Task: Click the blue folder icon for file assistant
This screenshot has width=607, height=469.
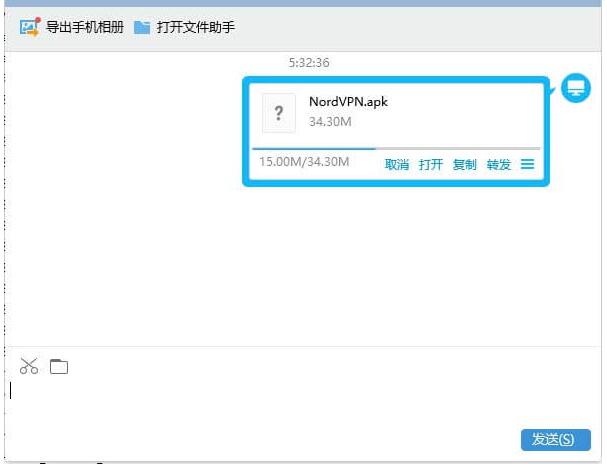Action: click(x=142, y=27)
